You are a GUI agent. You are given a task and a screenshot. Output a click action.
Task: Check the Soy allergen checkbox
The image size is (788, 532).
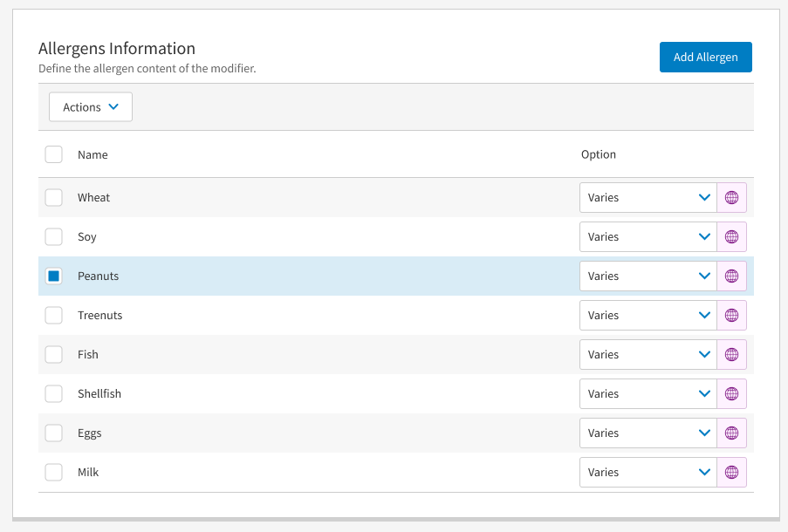(53, 236)
